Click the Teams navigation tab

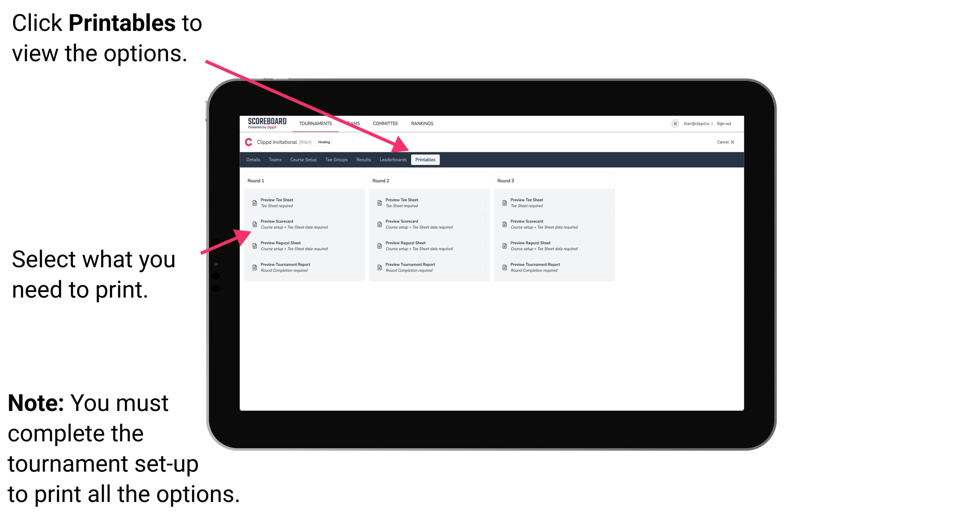(x=270, y=160)
